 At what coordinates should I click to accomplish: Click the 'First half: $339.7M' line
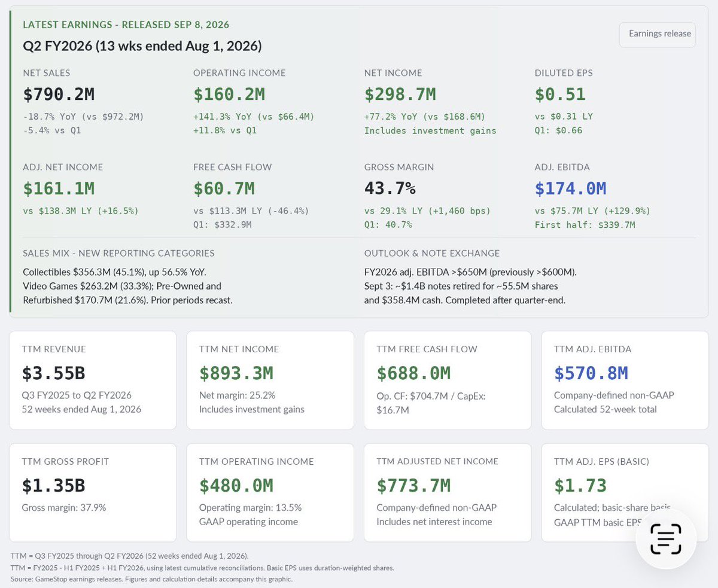pyautogui.click(x=585, y=225)
